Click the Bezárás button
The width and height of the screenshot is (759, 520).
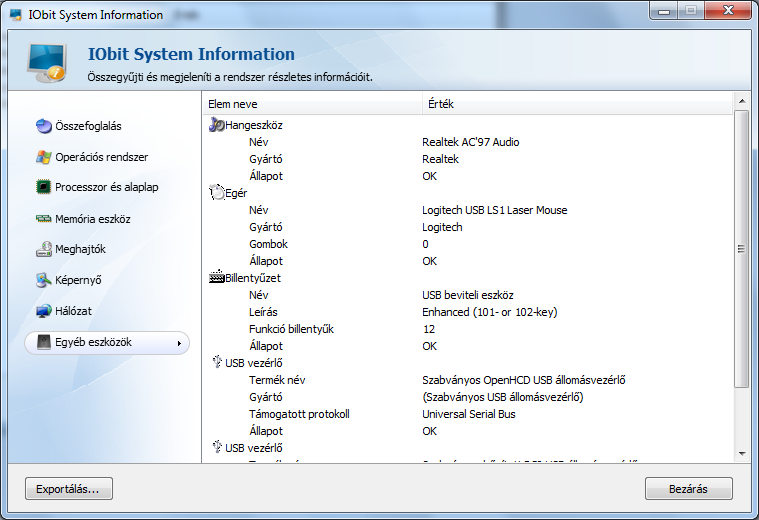[688, 489]
